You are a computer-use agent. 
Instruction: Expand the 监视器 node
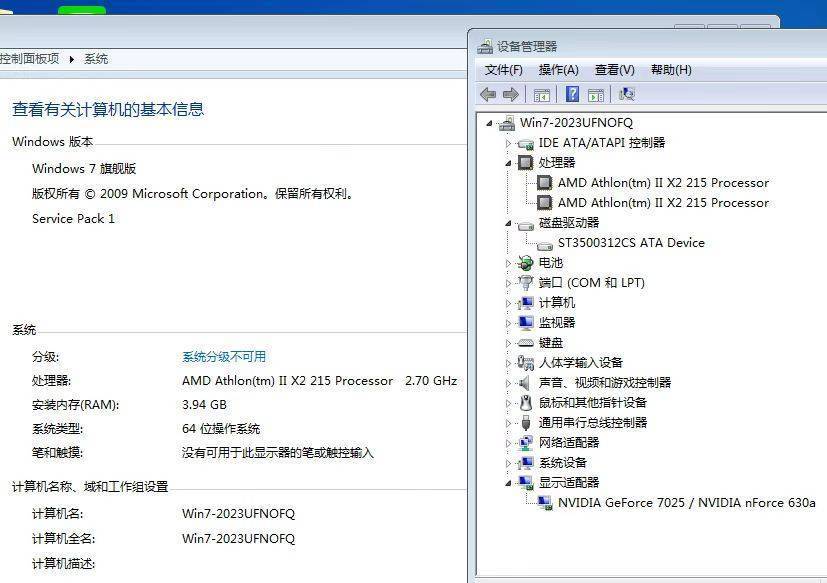[508, 323]
